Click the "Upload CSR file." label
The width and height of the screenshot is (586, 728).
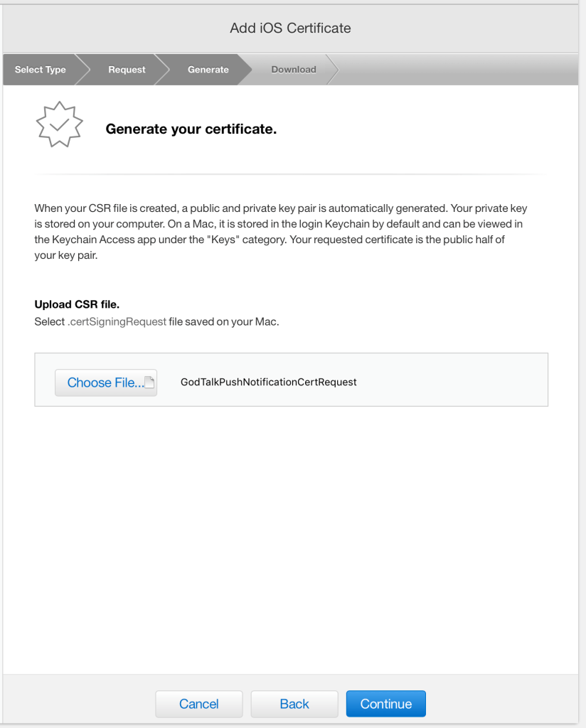tap(77, 305)
